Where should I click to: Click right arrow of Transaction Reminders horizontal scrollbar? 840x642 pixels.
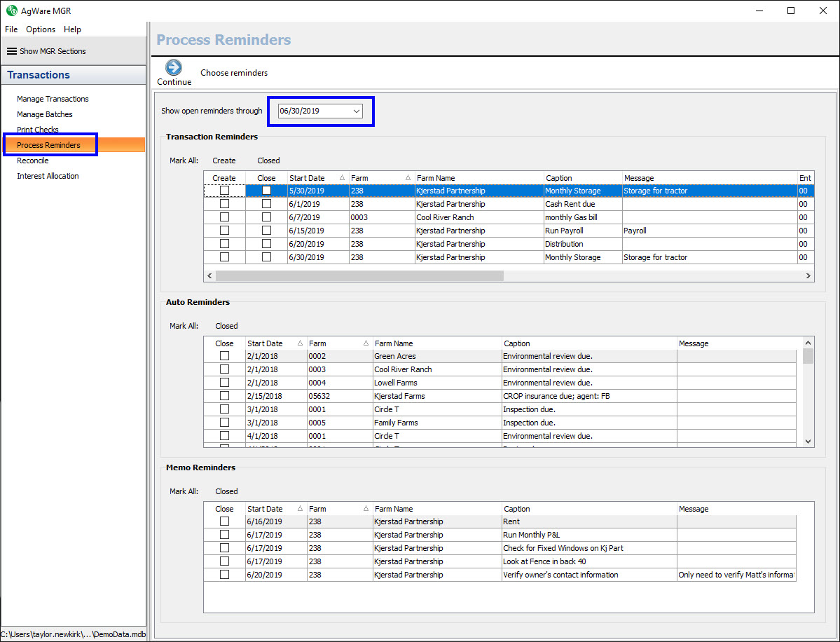coord(809,276)
